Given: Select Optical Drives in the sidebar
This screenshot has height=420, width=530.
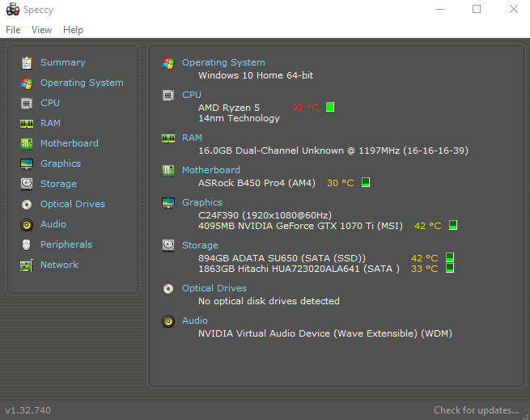Looking at the screenshot, I should [x=73, y=204].
